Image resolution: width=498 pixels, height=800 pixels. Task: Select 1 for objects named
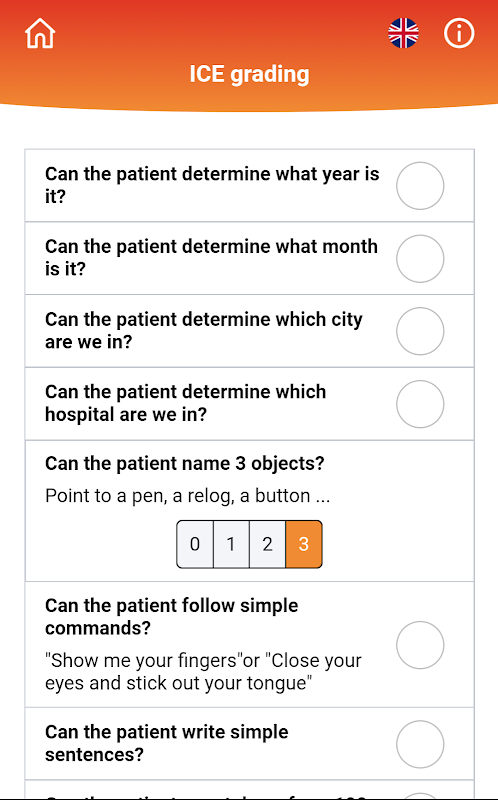click(x=231, y=544)
